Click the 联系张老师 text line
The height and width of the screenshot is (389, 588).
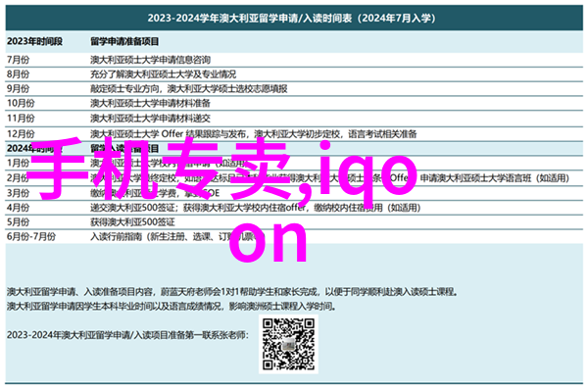click(x=127, y=335)
